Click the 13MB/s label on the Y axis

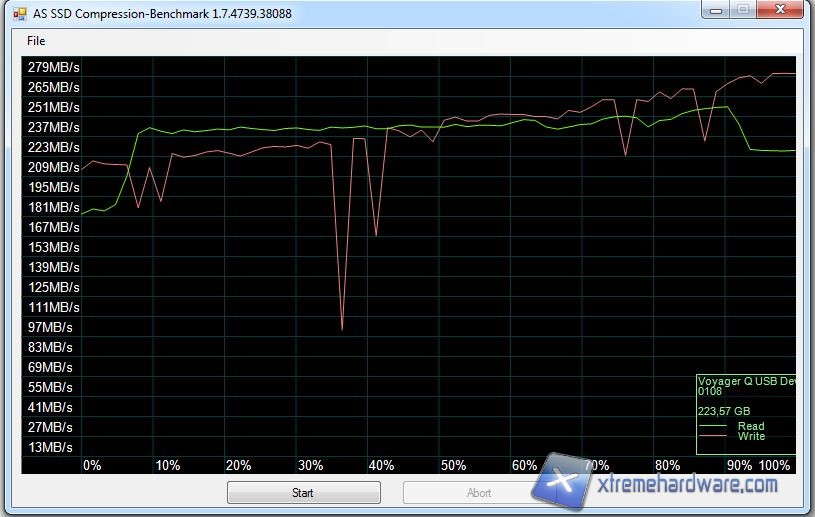point(50,447)
